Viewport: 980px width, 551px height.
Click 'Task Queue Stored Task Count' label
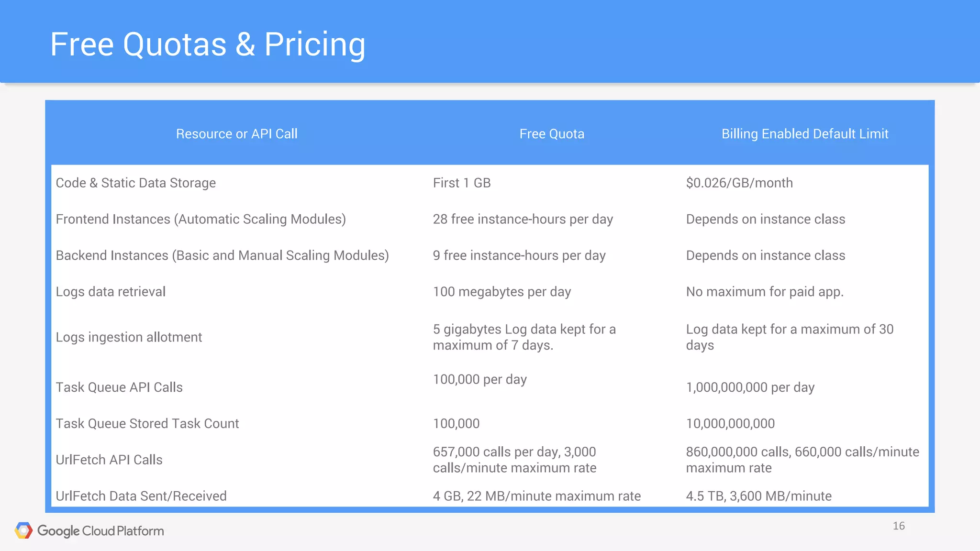pos(147,424)
